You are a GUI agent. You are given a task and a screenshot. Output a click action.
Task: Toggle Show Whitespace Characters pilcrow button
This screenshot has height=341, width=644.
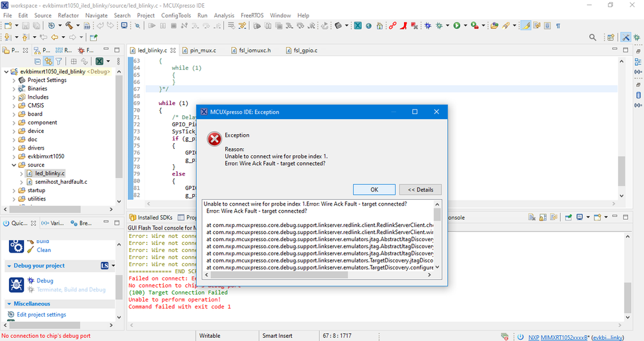click(x=558, y=25)
